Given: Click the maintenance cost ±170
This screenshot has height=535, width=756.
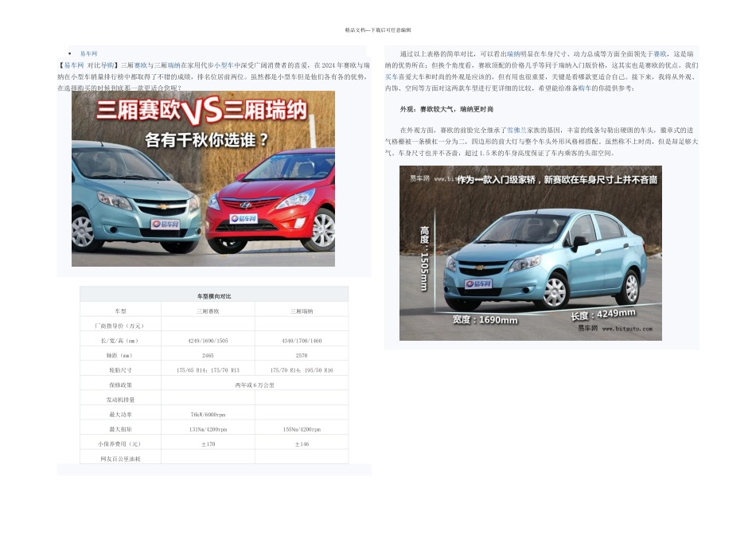Looking at the screenshot, I should point(208,443).
